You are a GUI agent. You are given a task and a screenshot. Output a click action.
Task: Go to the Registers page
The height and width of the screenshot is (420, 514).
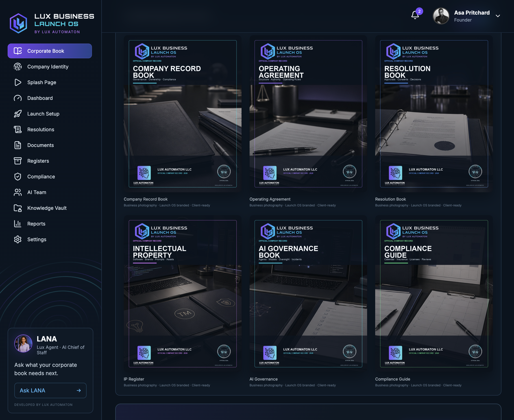(x=50, y=161)
